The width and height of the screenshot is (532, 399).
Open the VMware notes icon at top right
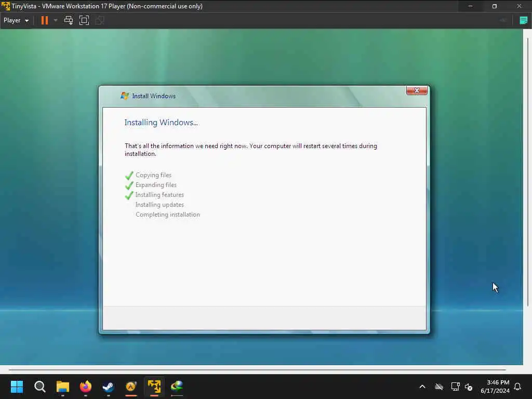tap(524, 20)
